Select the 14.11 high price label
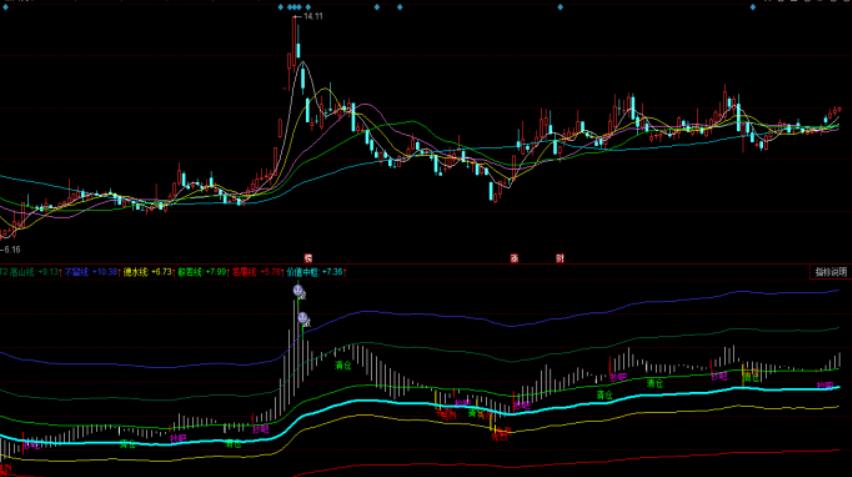The image size is (852, 477). [x=313, y=17]
